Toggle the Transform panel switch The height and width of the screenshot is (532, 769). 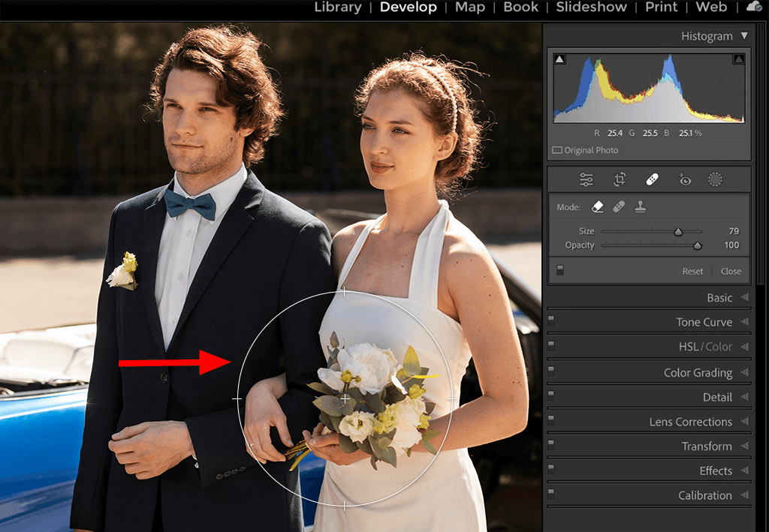pyautogui.click(x=551, y=445)
